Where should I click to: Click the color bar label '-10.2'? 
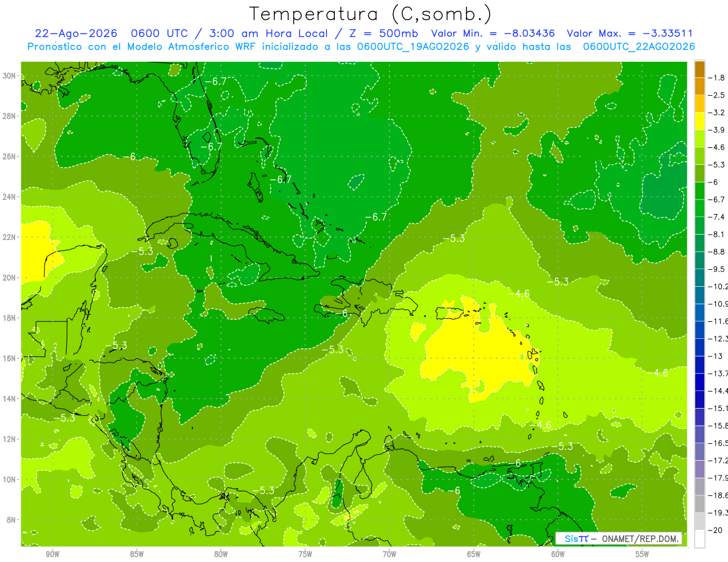click(718, 286)
